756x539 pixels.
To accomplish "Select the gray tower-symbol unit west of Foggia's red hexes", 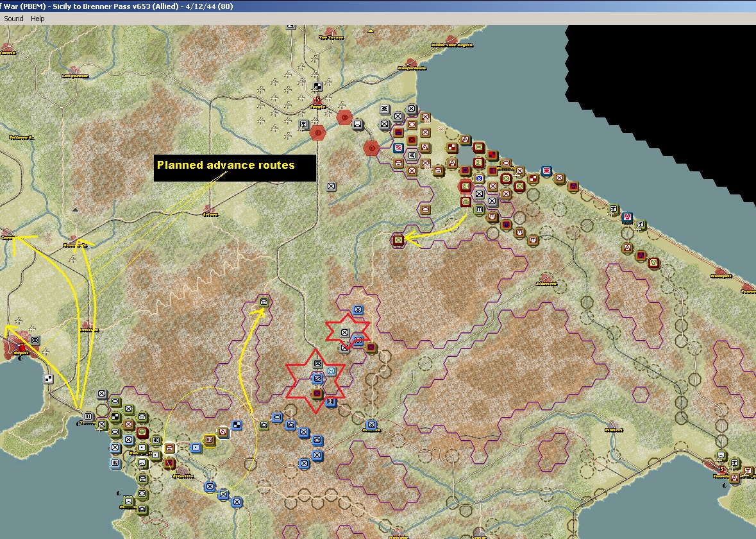I will (x=304, y=125).
